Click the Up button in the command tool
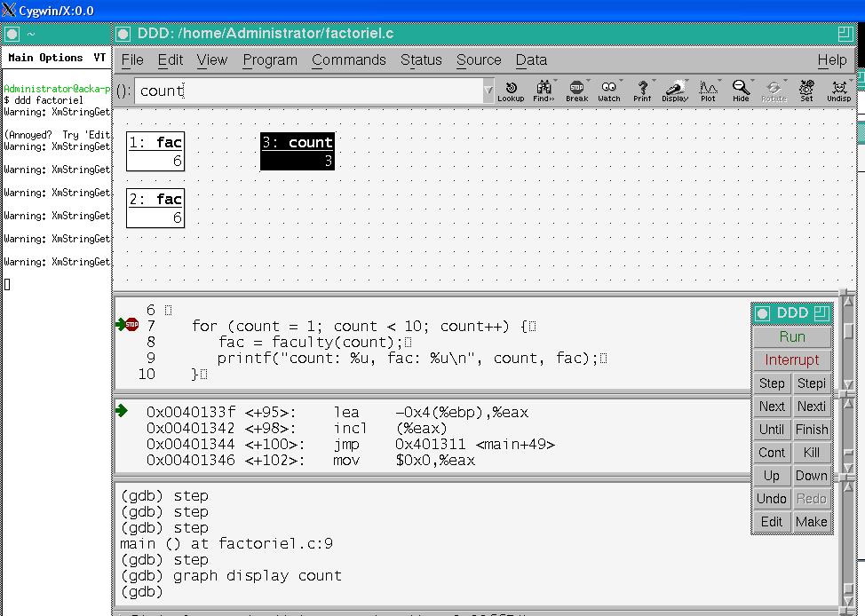This screenshot has width=865, height=616. click(x=772, y=476)
